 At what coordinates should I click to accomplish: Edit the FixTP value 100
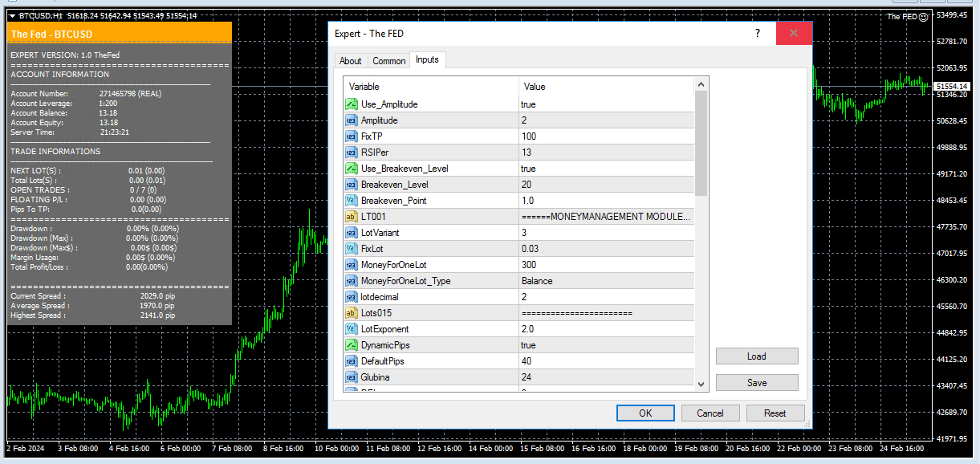[x=606, y=136]
